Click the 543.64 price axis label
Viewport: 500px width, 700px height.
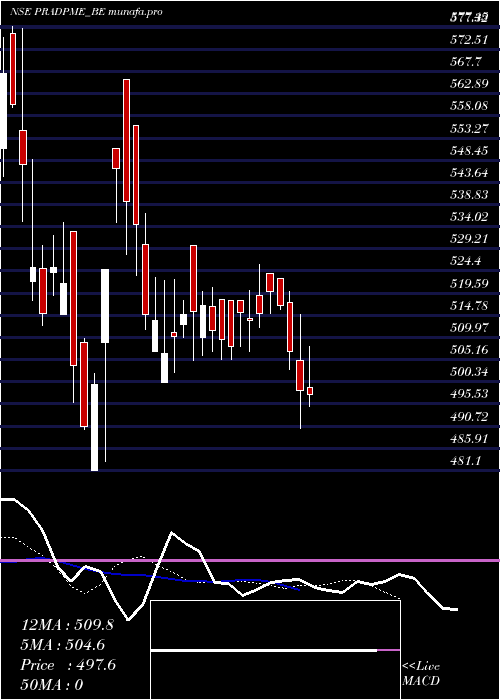pos(469,173)
